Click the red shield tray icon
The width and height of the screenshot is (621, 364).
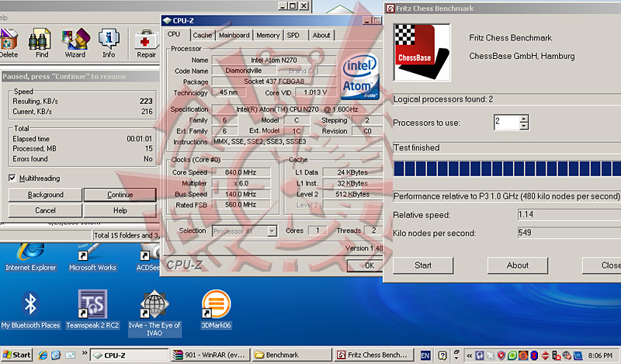pos(501,355)
